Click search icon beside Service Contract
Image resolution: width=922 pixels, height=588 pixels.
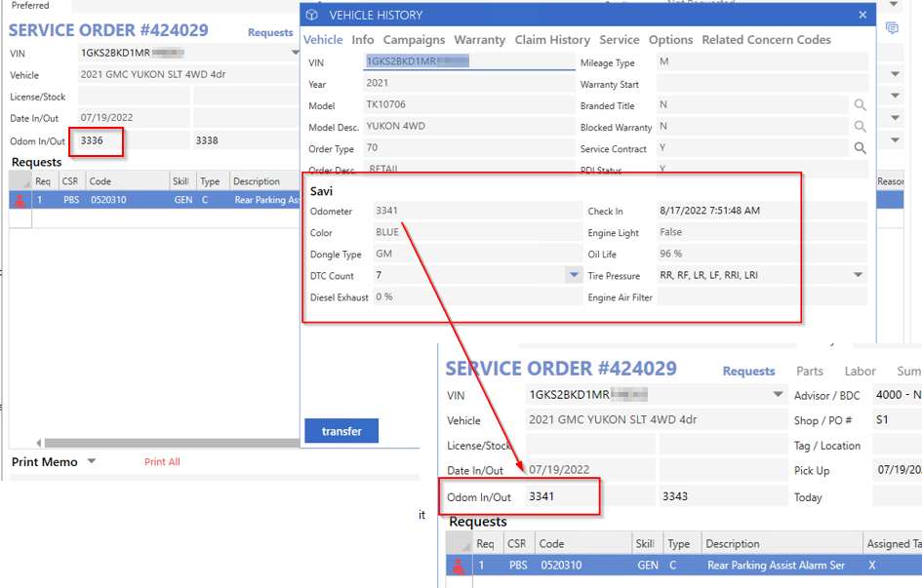pos(860,148)
